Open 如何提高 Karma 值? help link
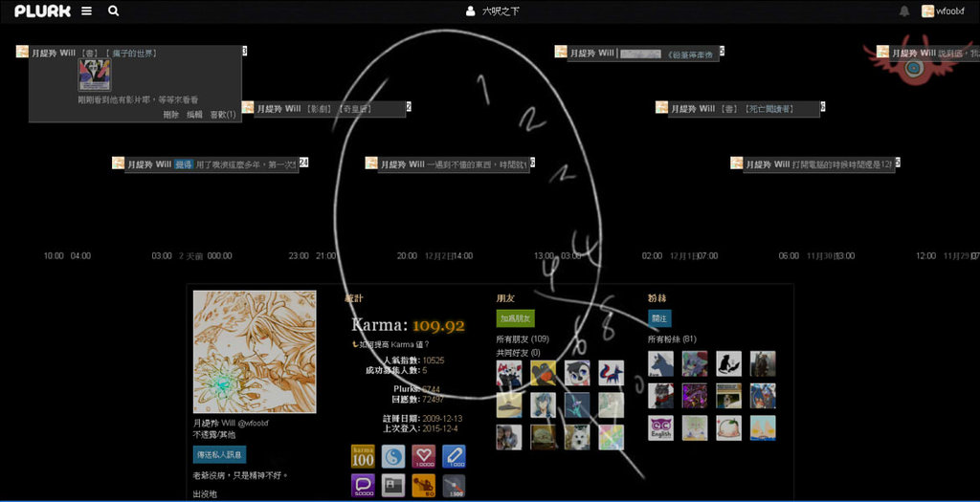The height and width of the screenshot is (502, 980). tap(393, 344)
